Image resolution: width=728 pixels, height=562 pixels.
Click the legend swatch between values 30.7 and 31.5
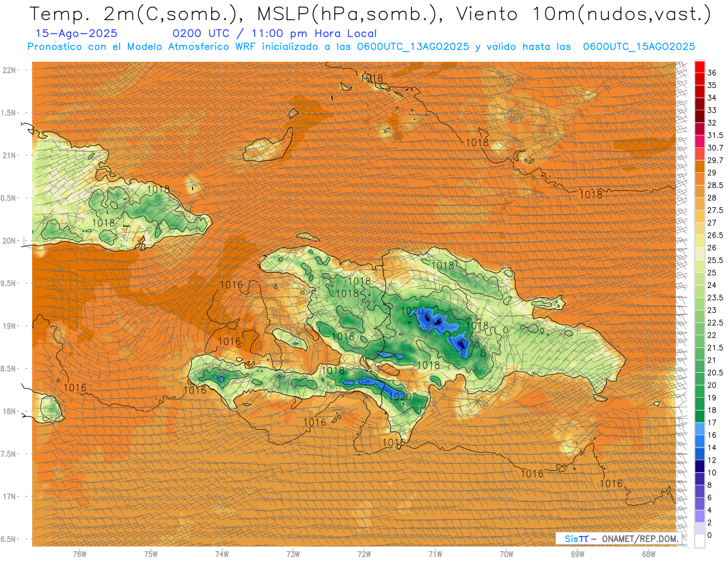[699, 141]
